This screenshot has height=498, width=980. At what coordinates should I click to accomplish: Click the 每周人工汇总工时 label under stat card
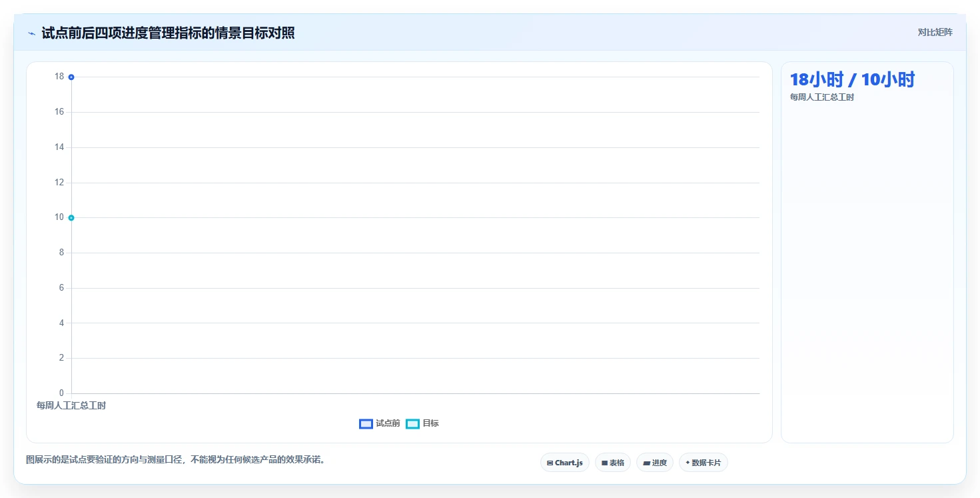pos(822,97)
